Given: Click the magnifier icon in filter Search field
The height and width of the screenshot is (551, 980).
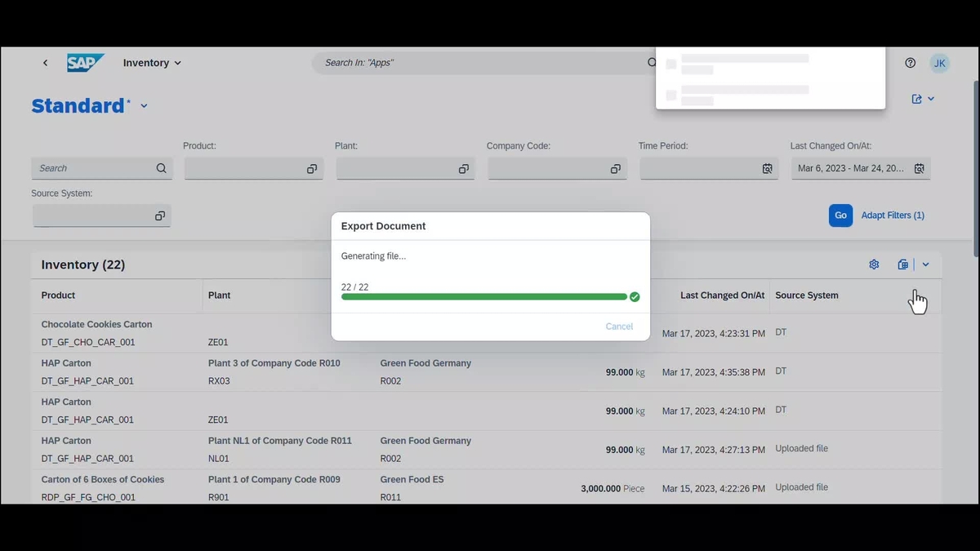Looking at the screenshot, I should (162, 168).
